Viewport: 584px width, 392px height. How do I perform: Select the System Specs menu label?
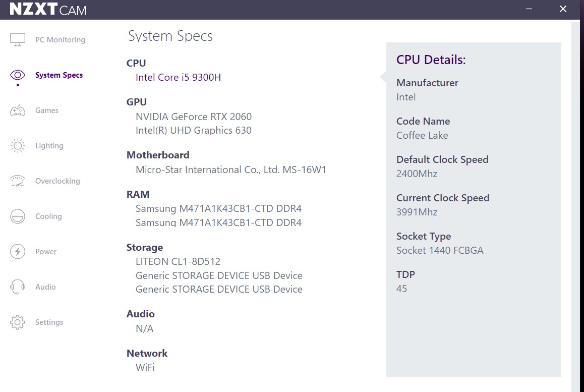point(59,75)
